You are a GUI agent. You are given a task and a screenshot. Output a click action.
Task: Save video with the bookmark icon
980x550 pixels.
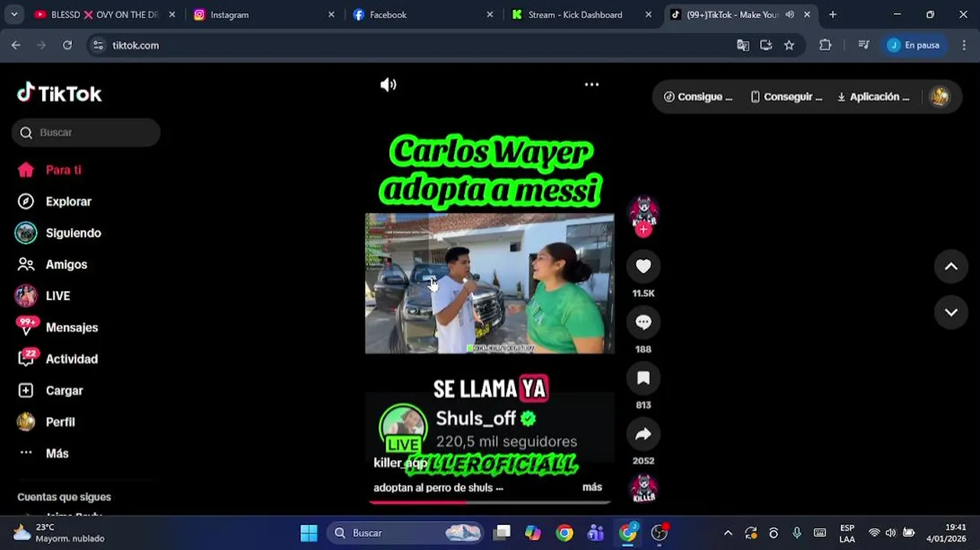tap(643, 377)
